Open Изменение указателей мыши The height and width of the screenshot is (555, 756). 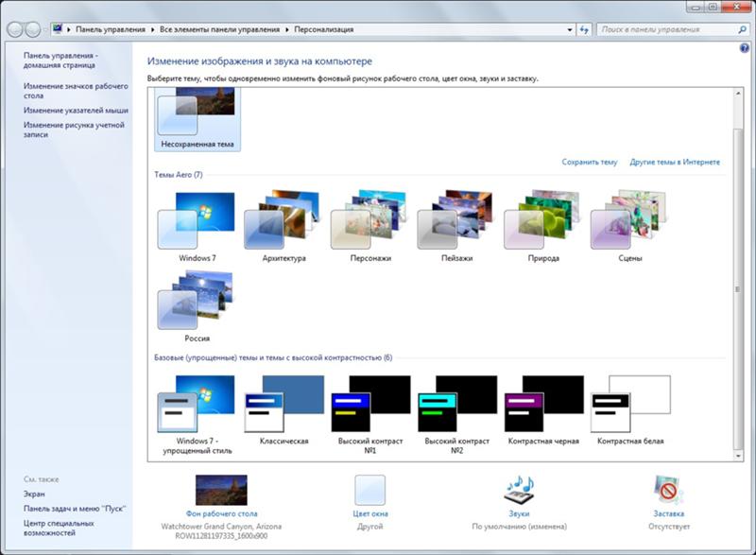[76, 111]
